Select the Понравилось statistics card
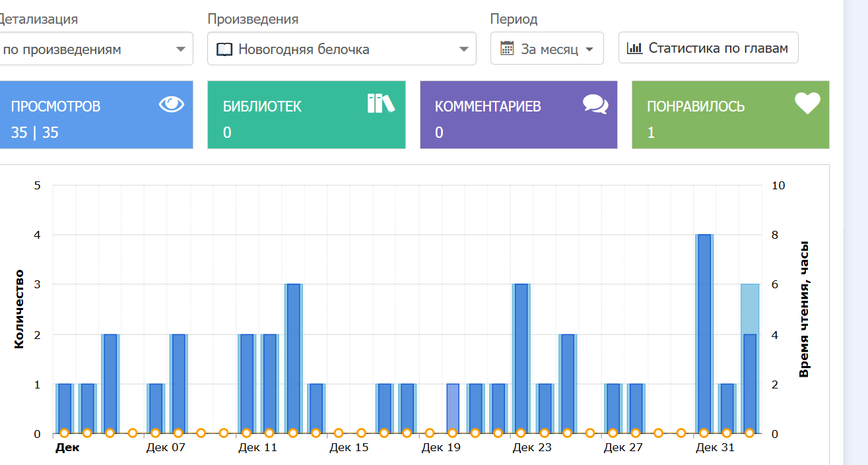This screenshot has width=868, height=465. (x=730, y=115)
